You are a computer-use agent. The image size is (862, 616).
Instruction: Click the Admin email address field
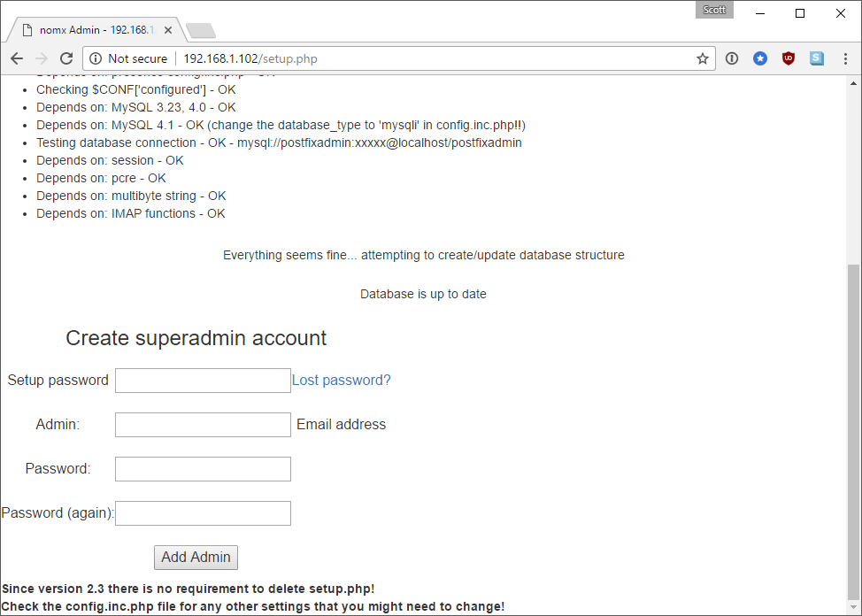tap(202, 424)
